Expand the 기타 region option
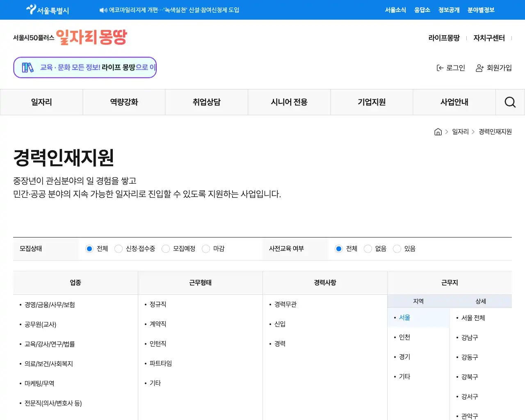This screenshot has width=525, height=420. click(404, 376)
